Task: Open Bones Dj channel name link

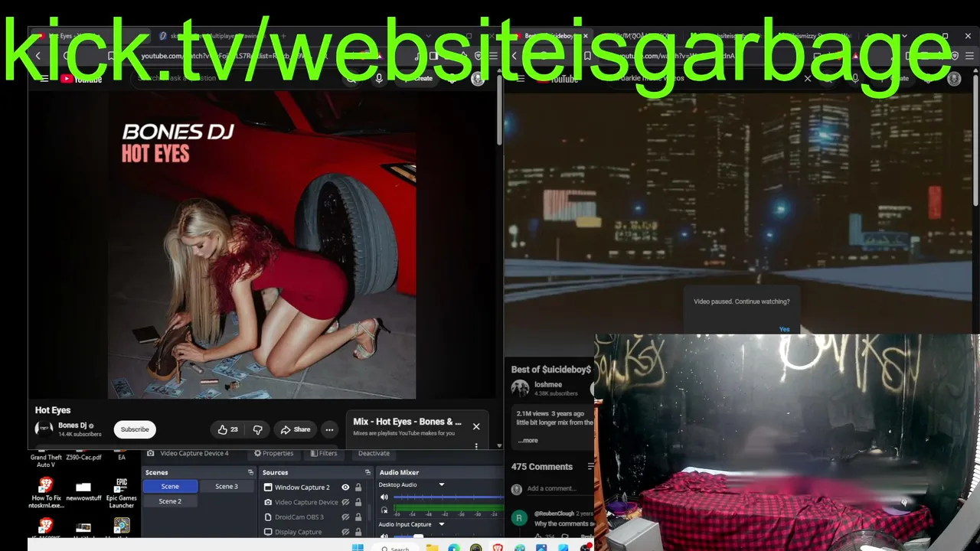Action: 73,425
